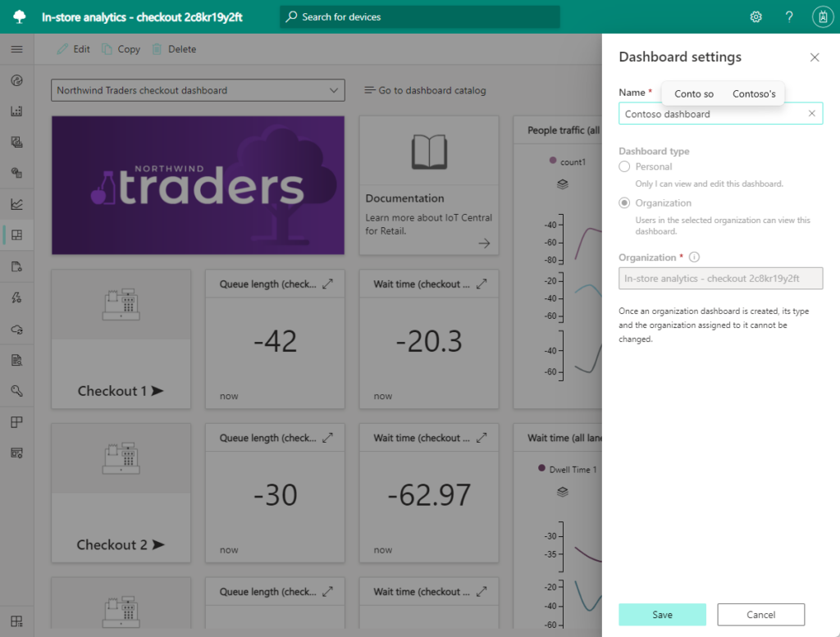Open the navigation hamburger menu

pos(16,48)
